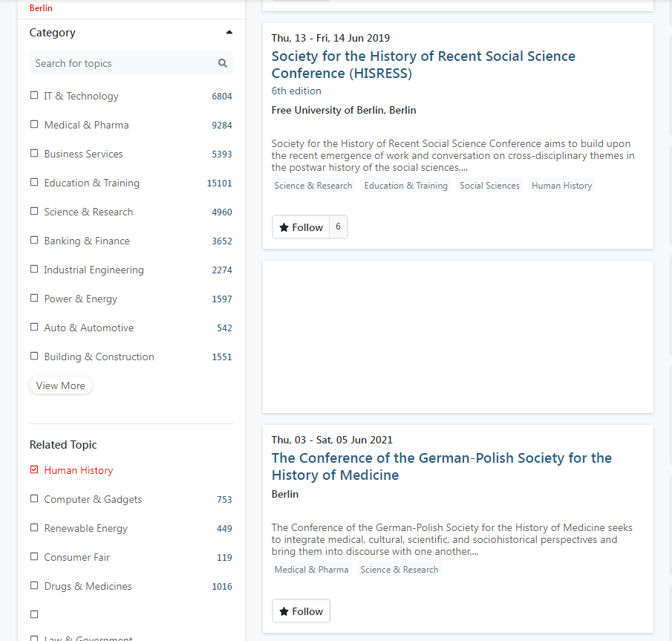Check the Industrial Engineering checkbox

click(x=34, y=269)
